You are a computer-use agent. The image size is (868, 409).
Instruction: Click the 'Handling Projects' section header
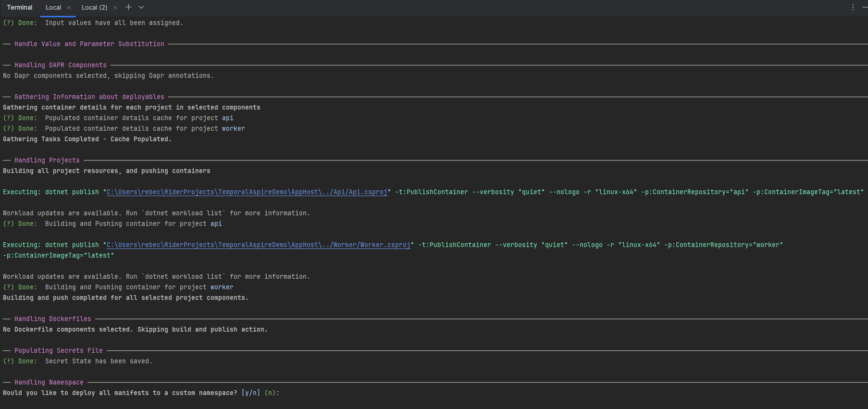47,160
